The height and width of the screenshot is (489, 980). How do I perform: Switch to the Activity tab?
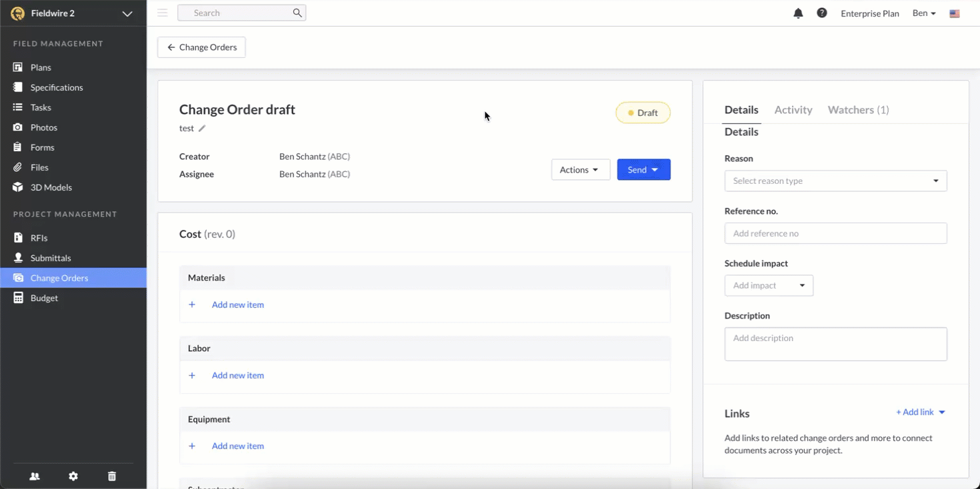click(793, 110)
